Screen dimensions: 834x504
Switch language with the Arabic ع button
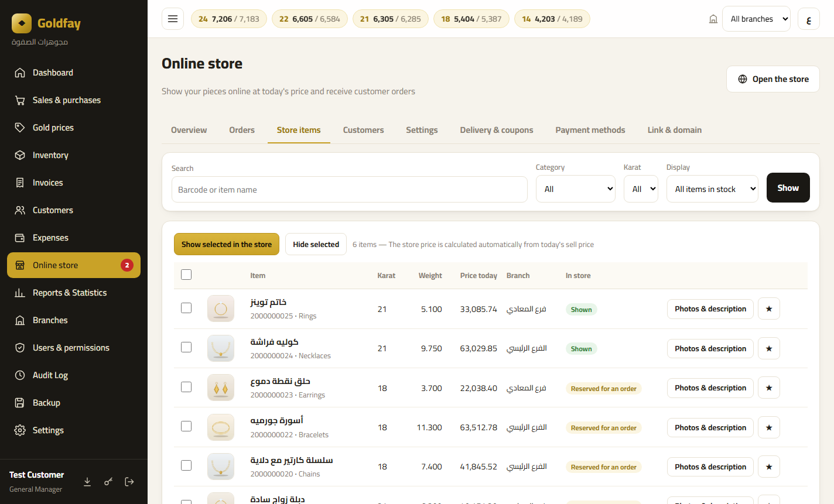point(809,19)
